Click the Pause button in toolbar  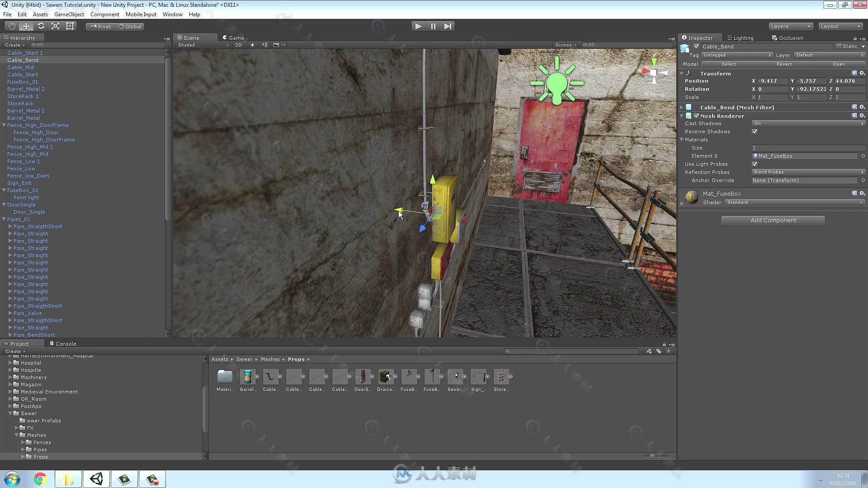[434, 26]
